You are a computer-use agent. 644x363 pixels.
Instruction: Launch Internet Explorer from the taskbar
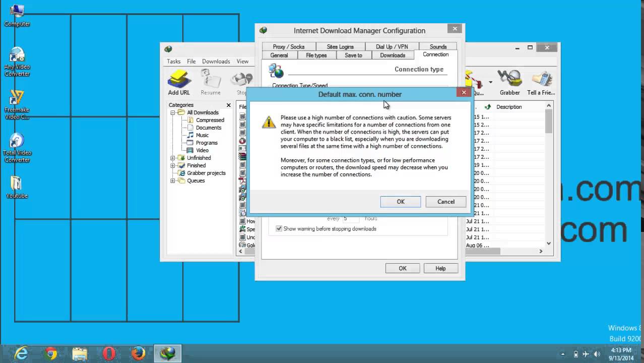pos(21,353)
